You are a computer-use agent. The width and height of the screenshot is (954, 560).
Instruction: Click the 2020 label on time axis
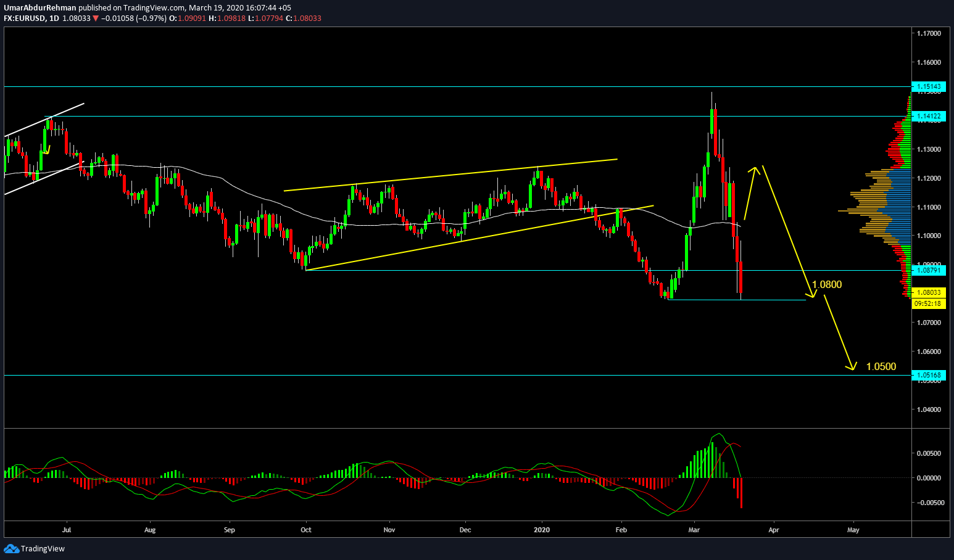click(542, 530)
